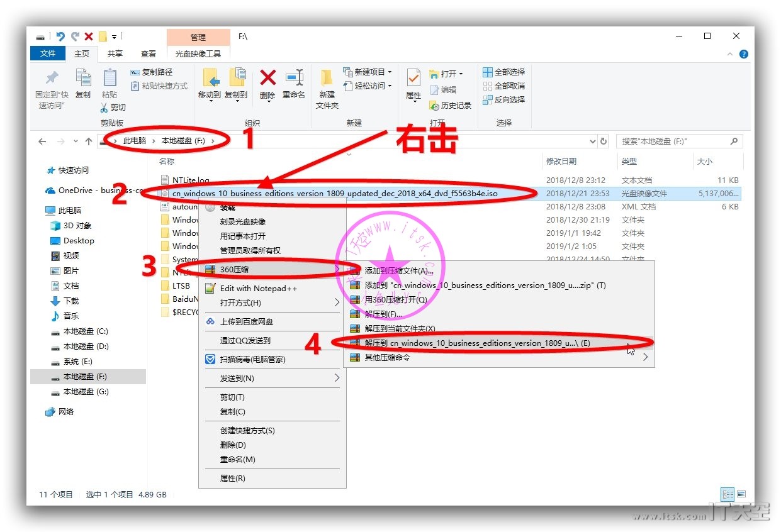This screenshot has width=781, height=532.
Task: Select 3D Objects (3D 对象) in the sidebar
Action: point(70,226)
